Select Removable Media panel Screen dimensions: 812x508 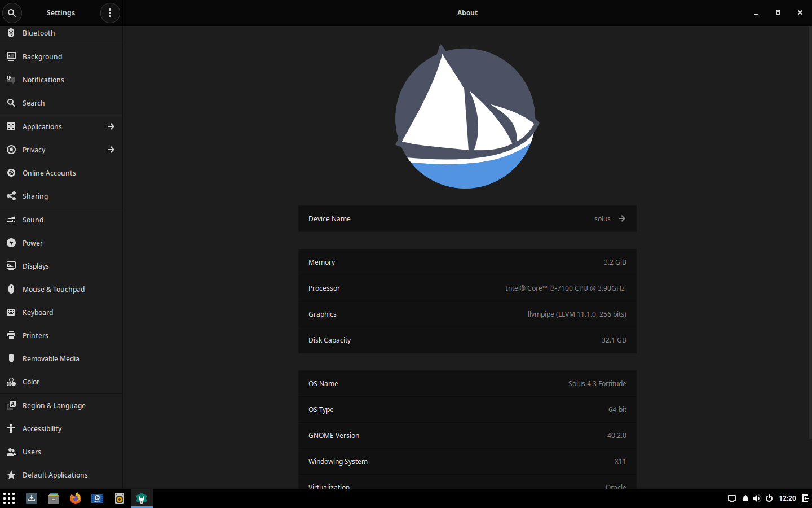click(x=61, y=358)
